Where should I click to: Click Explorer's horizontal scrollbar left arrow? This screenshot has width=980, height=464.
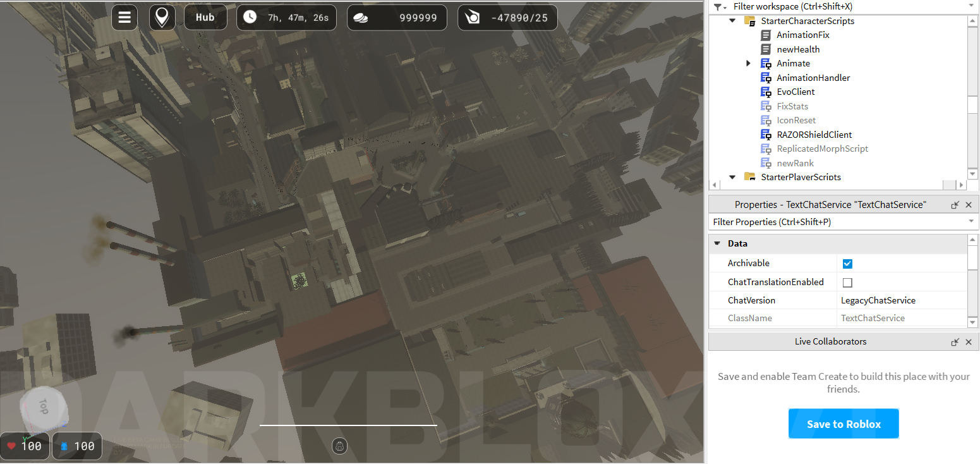point(715,185)
